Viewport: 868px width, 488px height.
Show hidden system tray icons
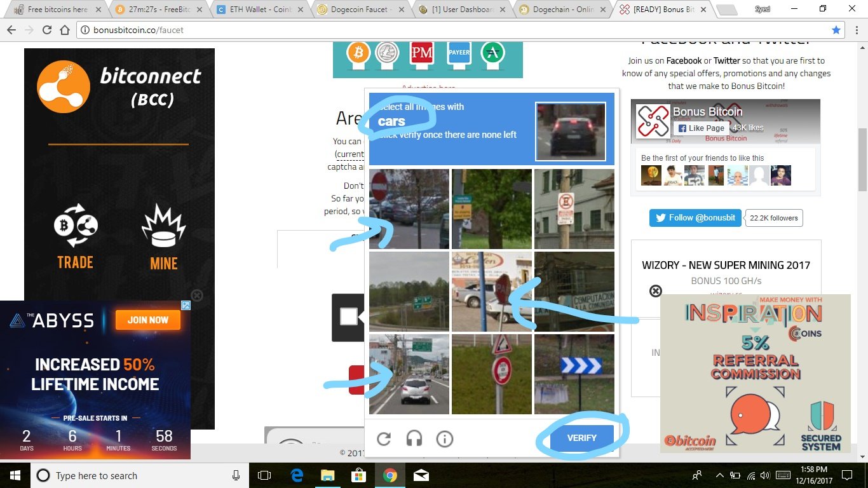719,475
